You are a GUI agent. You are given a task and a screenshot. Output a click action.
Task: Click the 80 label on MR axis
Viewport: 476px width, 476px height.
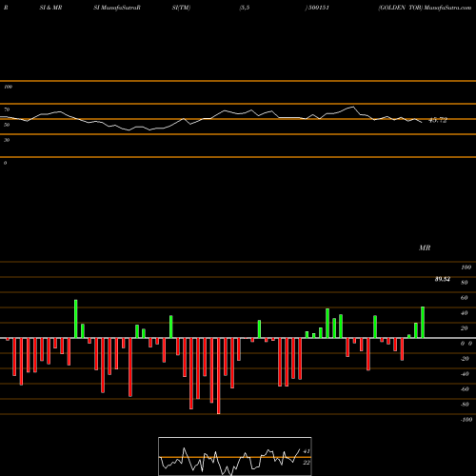coord(465,283)
